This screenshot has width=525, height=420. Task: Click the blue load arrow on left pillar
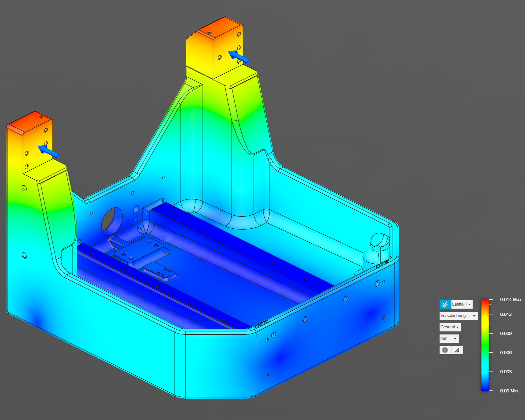click(48, 152)
